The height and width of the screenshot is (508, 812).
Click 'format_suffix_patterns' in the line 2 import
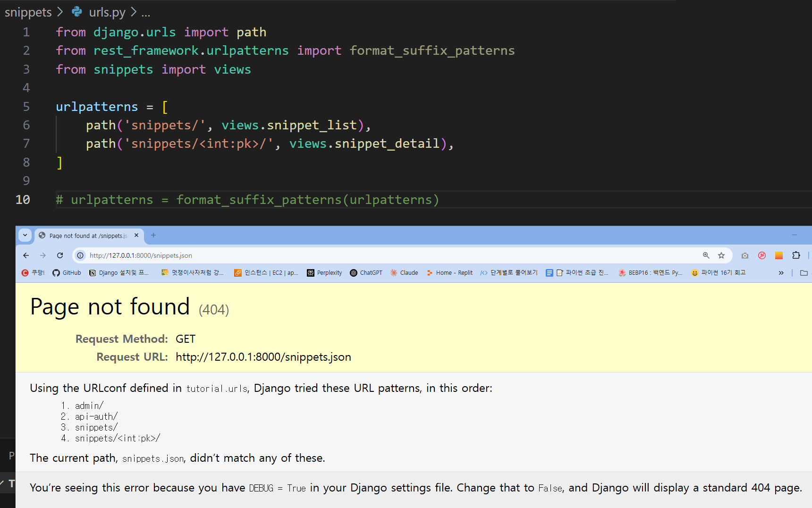coord(432,51)
